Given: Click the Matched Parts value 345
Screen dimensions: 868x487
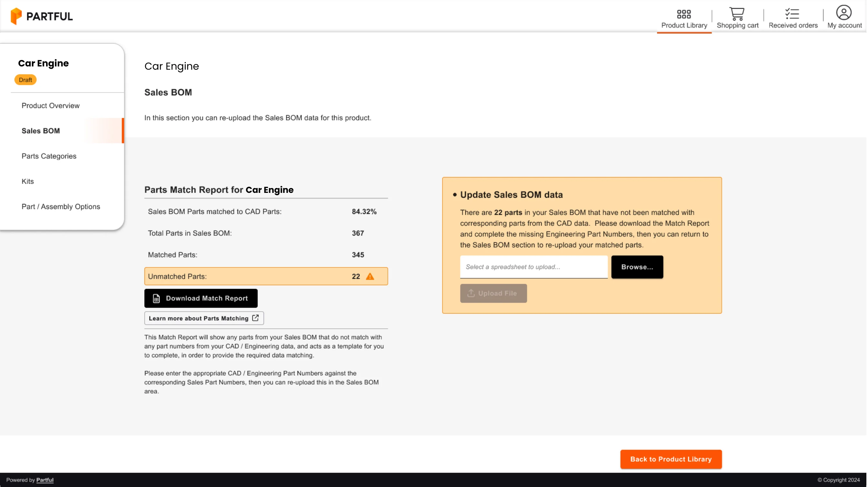Looking at the screenshot, I should (358, 255).
